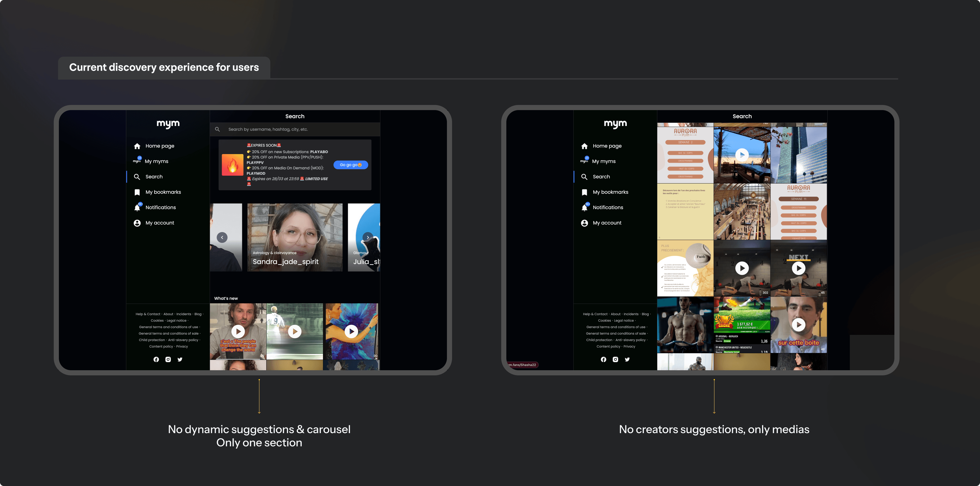The width and height of the screenshot is (980, 486).
Task: Play the 'sur cette boîte' video
Action: coord(799,325)
